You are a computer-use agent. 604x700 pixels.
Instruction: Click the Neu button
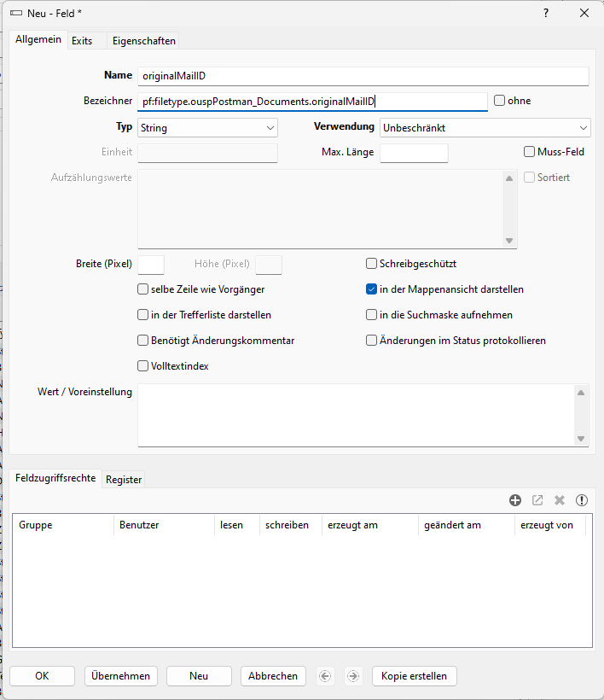click(199, 676)
